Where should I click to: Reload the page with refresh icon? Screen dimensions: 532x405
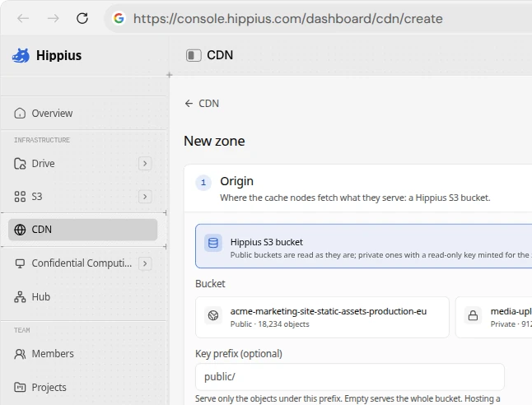click(82, 18)
